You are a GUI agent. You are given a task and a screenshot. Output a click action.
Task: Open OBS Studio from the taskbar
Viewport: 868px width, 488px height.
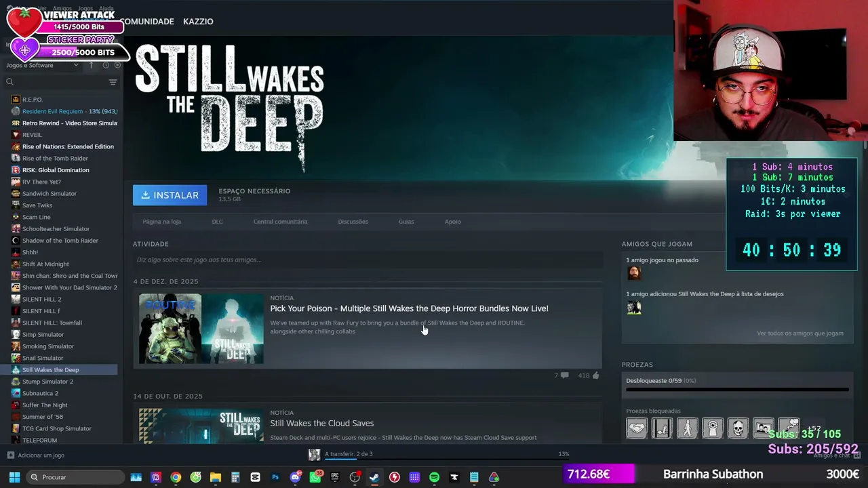355,477
